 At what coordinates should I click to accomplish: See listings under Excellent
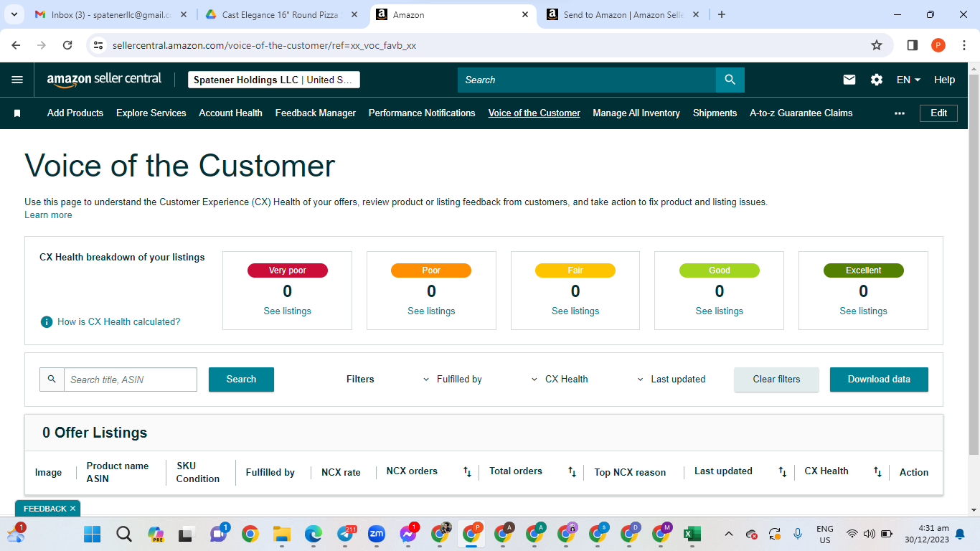(864, 311)
